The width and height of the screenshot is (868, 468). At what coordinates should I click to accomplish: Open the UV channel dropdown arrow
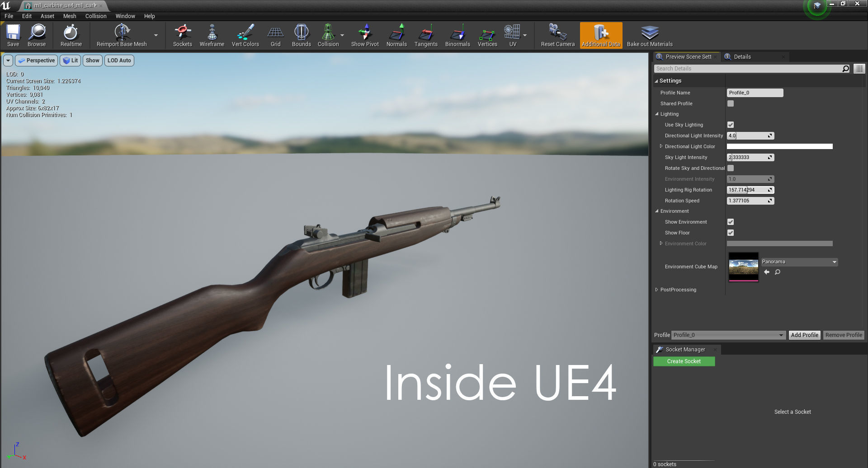[x=525, y=35]
